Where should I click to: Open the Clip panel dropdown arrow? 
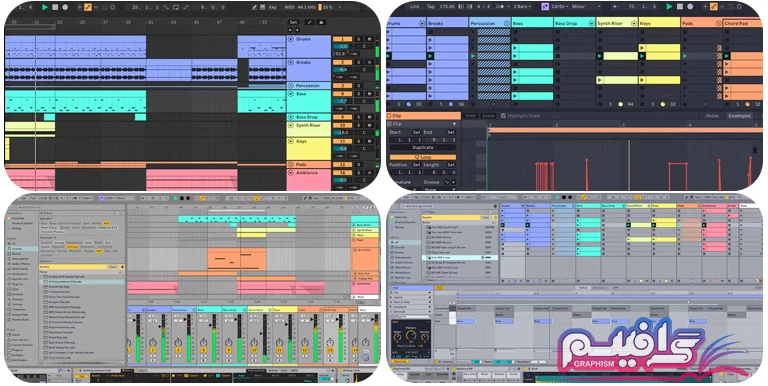454,124
